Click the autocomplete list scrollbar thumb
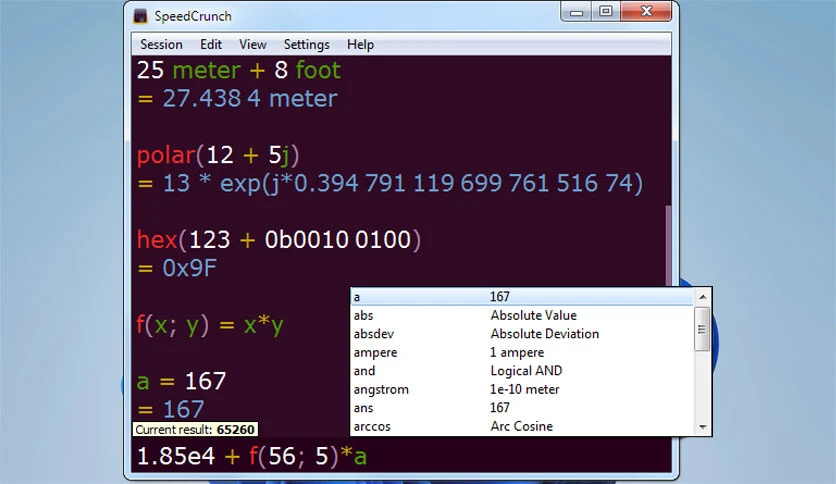Viewport: 836px width, 484px height. (x=702, y=329)
